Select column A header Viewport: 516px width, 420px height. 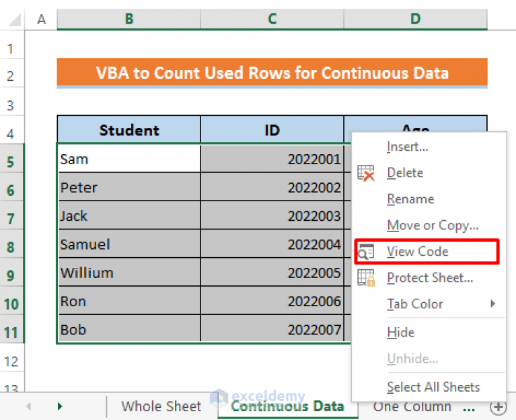41,20
